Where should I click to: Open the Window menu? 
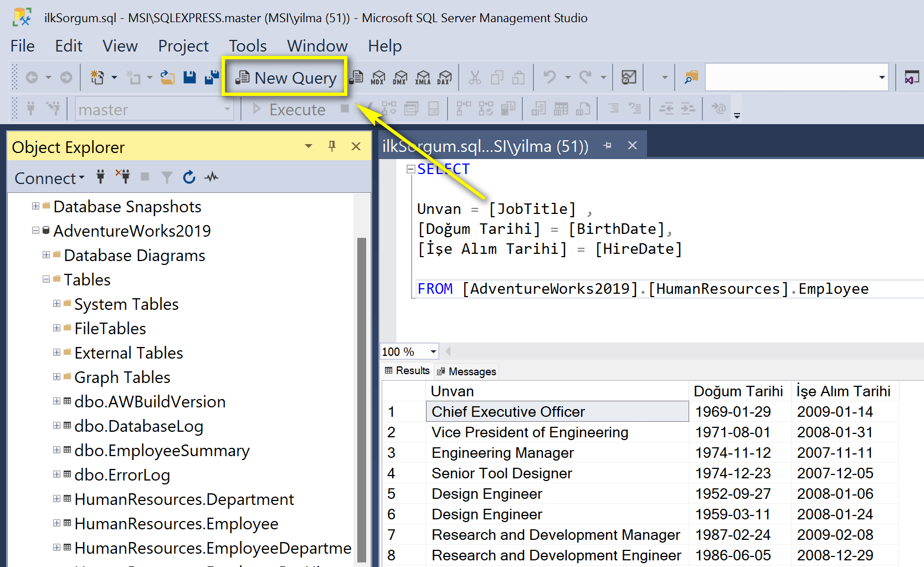[x=317, y=46]
